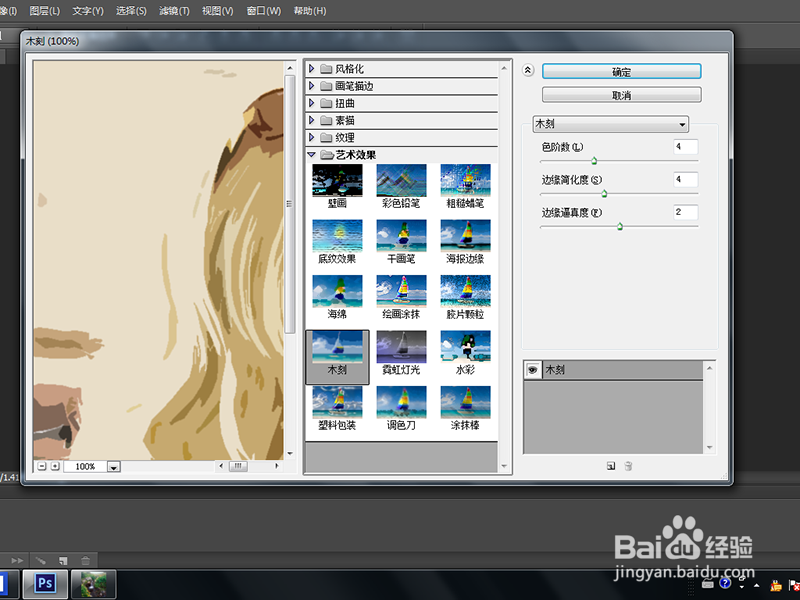Click the 边缘逼真度 value input field
The image size is (800, 600).
click(685, 212)
